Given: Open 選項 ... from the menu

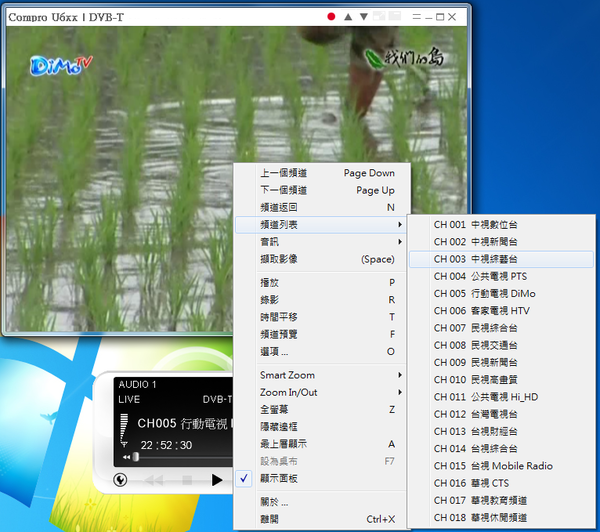Looking at the screenshot, I should tap(322, 351).
